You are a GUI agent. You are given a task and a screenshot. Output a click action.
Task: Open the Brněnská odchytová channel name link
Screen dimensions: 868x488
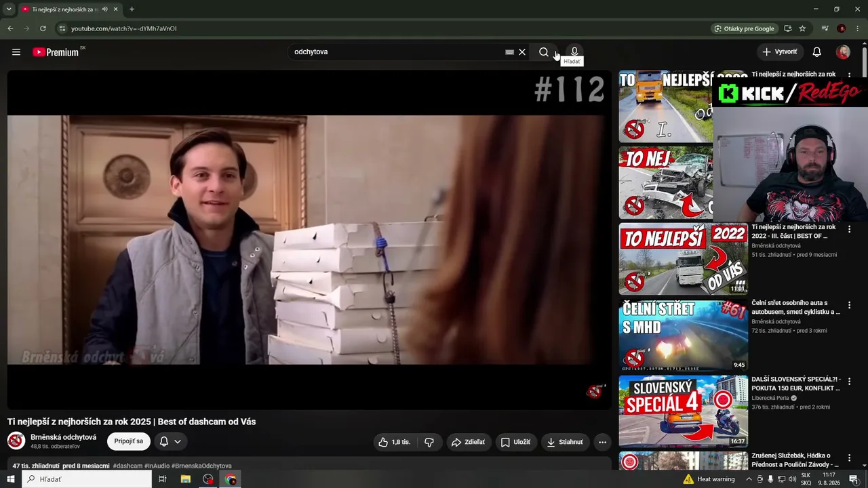63,437
